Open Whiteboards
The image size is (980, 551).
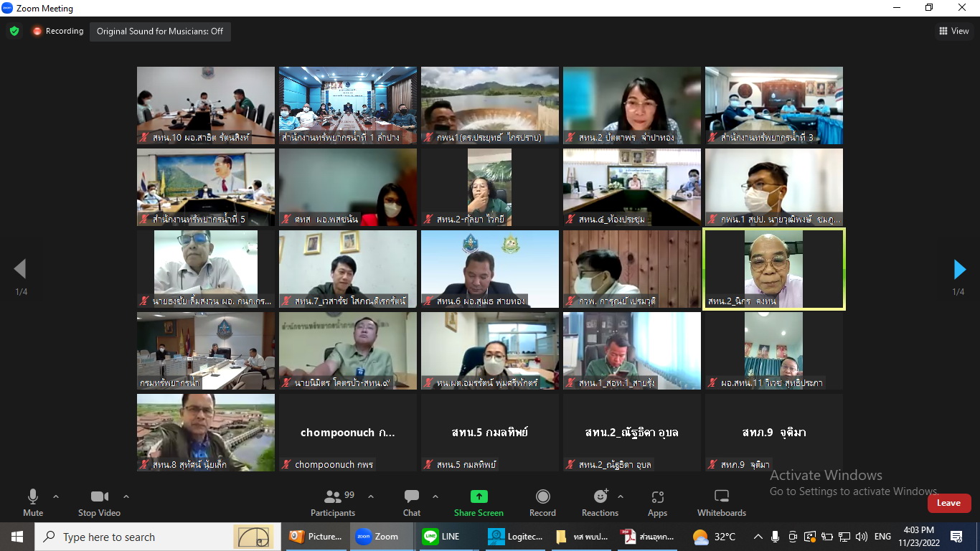point(722,502)
